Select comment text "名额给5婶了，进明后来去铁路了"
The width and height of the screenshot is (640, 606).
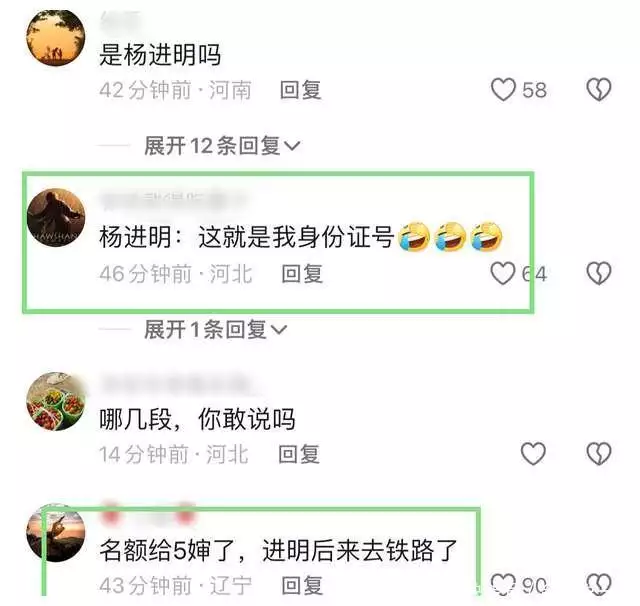278,551
